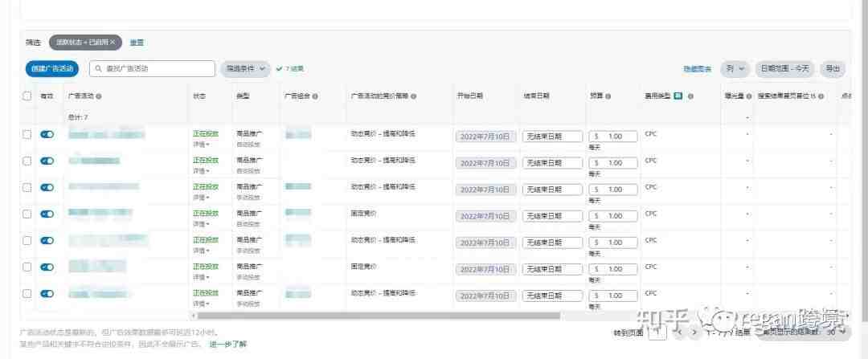The width and height of the screenshot is (868, 359).
Task: Open the 日期范围 - 今天 date selector
Action: click(x=784, y=69)
